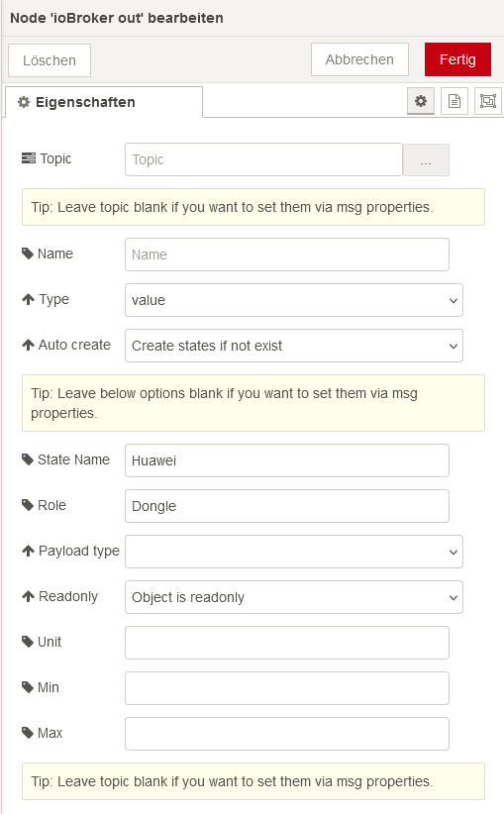
Task: Focus the Max input field
Action: [x=287, y=734]
